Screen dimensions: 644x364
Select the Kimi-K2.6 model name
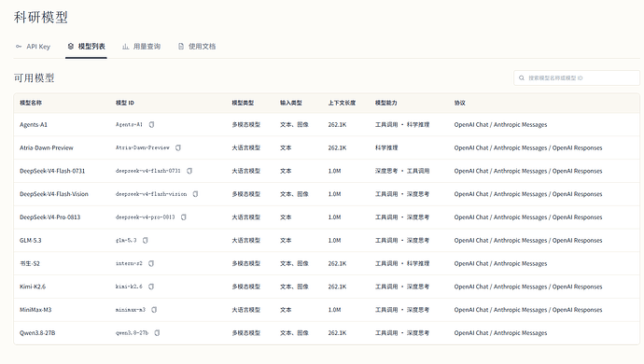33,287
